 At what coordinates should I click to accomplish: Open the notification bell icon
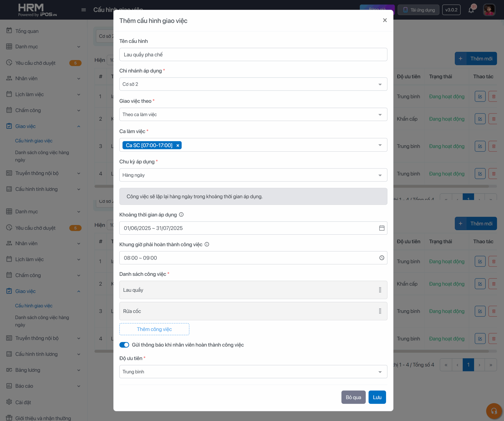point(471,10)
